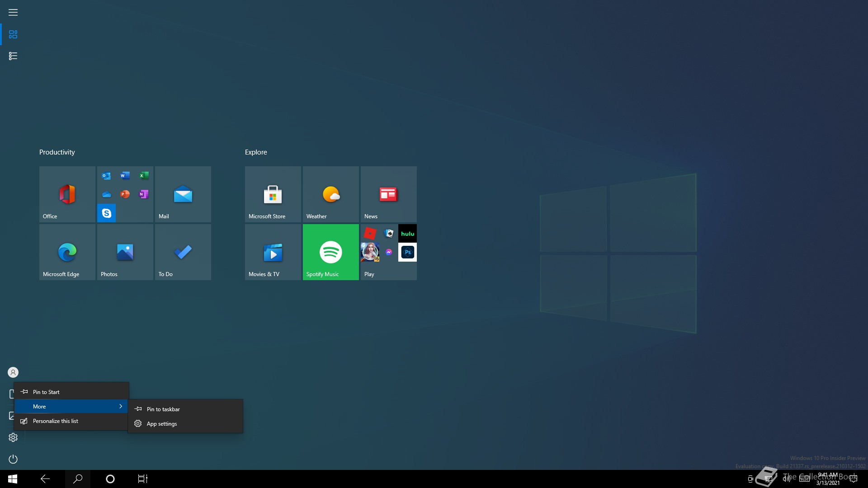
Task: Open taskbar Search magnifier
Action: pyautogui.click(x=78, y=479)
